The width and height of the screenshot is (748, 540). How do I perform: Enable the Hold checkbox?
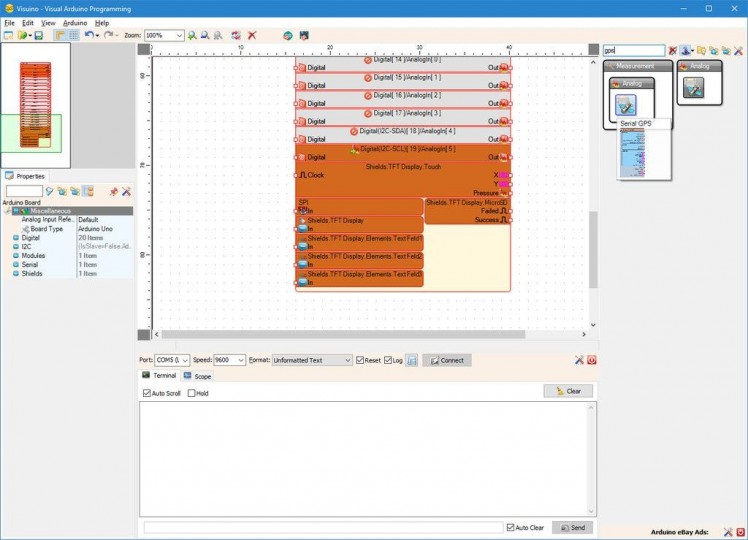coord(192,393)
